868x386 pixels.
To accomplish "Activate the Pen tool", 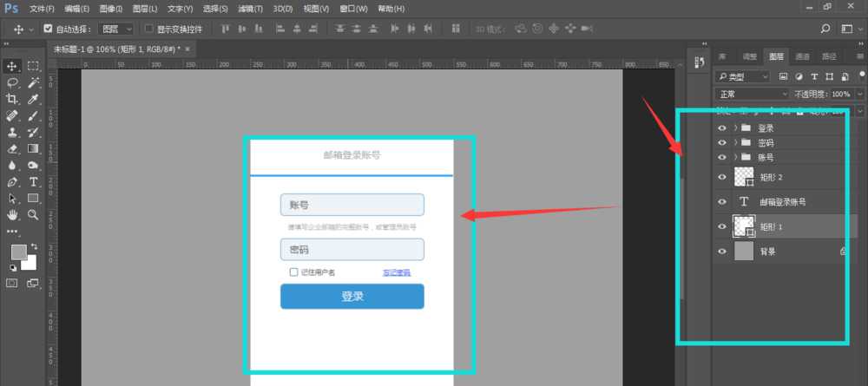I will 13,182.
